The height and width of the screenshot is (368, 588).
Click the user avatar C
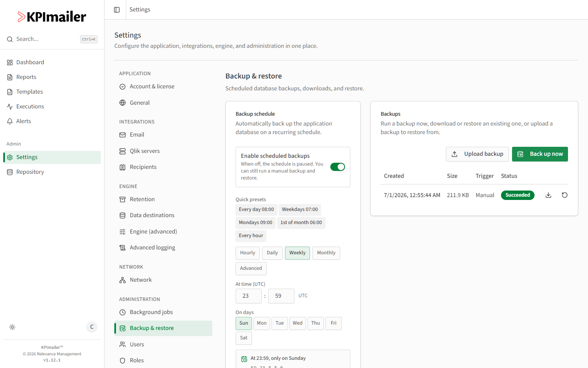[x=92, y=327]
